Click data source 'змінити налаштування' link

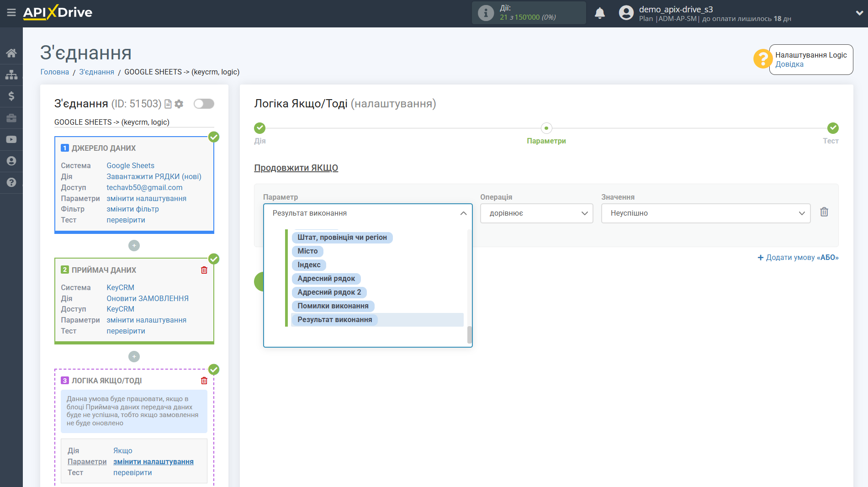point(146,199)
